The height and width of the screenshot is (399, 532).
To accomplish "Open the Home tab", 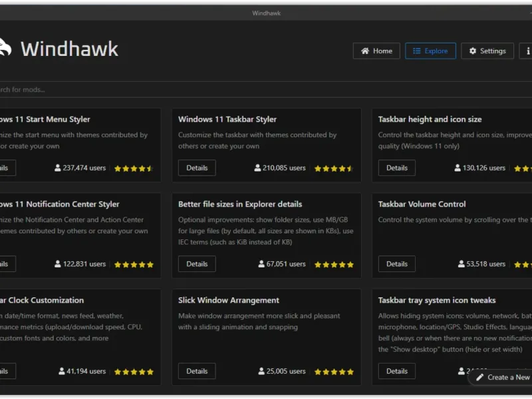I will pyautogui.click(x=376, y=51).
